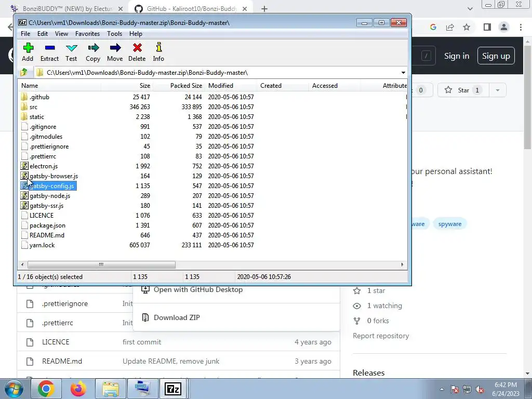Toggle Chrome side panel icon
Viewport: 532px width, 399px height.
click(487, 27)
